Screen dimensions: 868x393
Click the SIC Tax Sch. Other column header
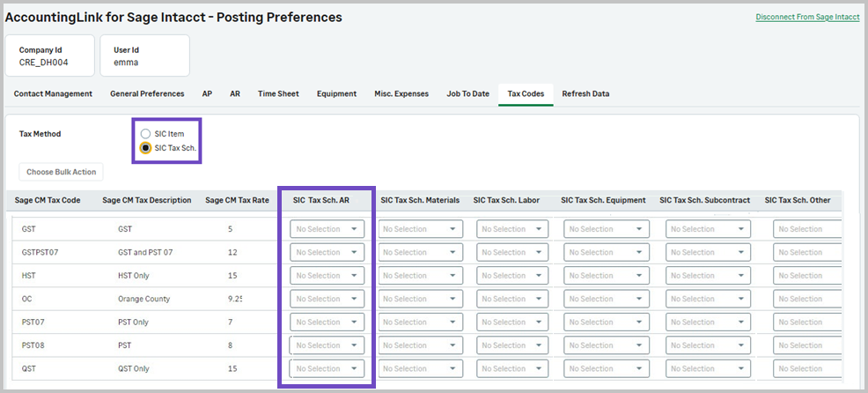(x=798, y=200)
